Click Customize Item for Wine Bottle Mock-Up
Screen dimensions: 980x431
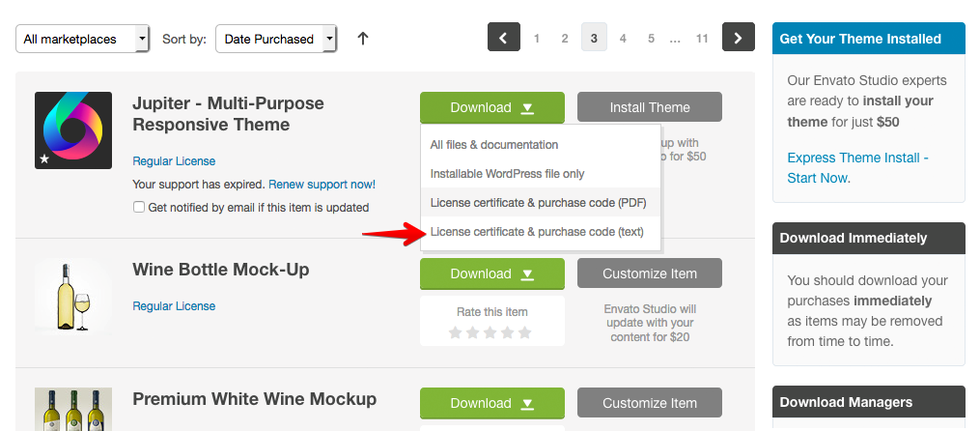(x=650, y=273)
